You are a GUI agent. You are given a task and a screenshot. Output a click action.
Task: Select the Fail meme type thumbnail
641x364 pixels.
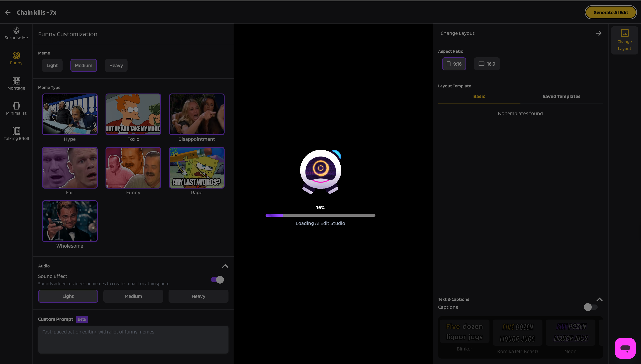click(70, 168)
